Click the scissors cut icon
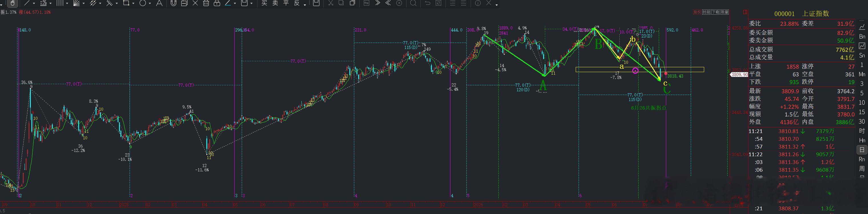The image size is (868, 214). [x=331, y=3]
